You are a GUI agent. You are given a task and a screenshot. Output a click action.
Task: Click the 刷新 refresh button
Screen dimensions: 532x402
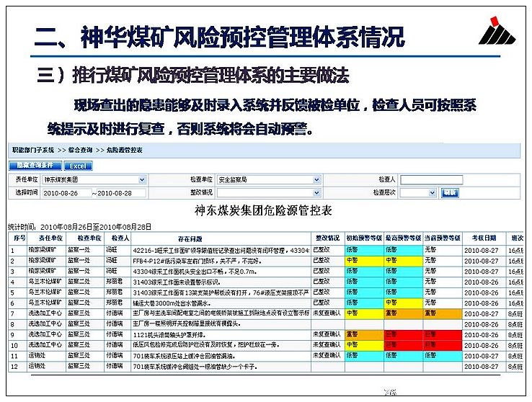450,193
